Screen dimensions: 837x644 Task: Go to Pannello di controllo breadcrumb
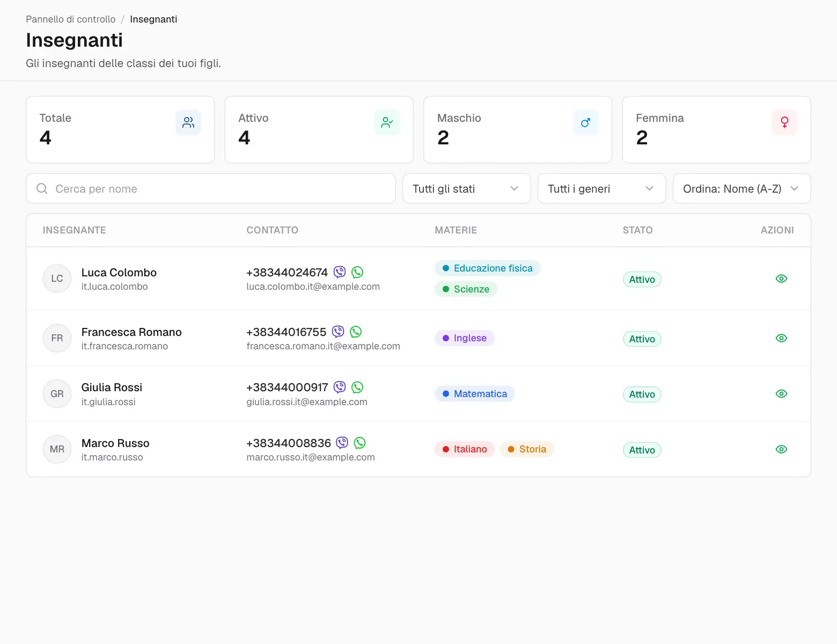[71, 19]
